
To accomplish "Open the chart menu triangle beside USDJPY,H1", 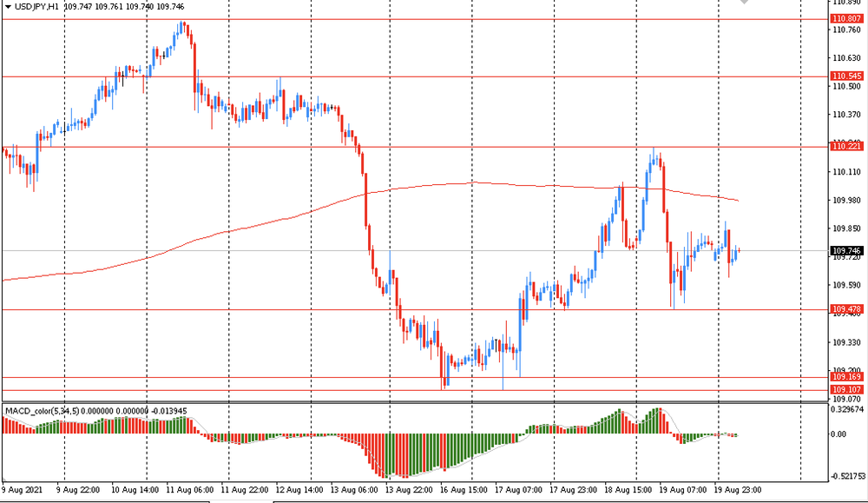I will [8, 7].
